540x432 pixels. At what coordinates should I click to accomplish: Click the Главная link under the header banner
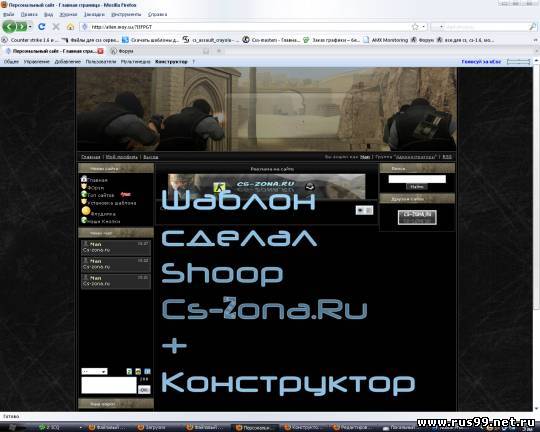(x=91, y=157)
